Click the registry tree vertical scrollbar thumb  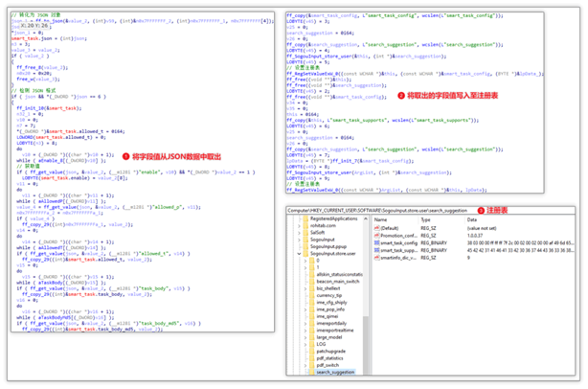coord(366,345)
